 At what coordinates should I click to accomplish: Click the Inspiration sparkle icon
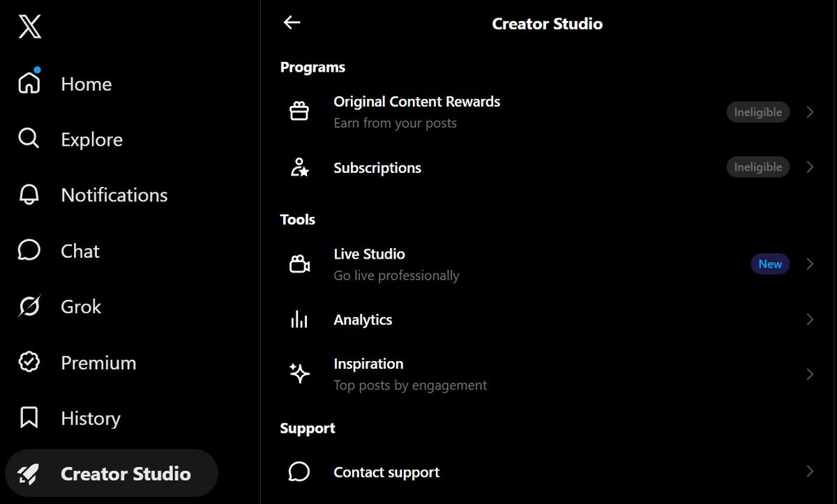tap(299, 374)
